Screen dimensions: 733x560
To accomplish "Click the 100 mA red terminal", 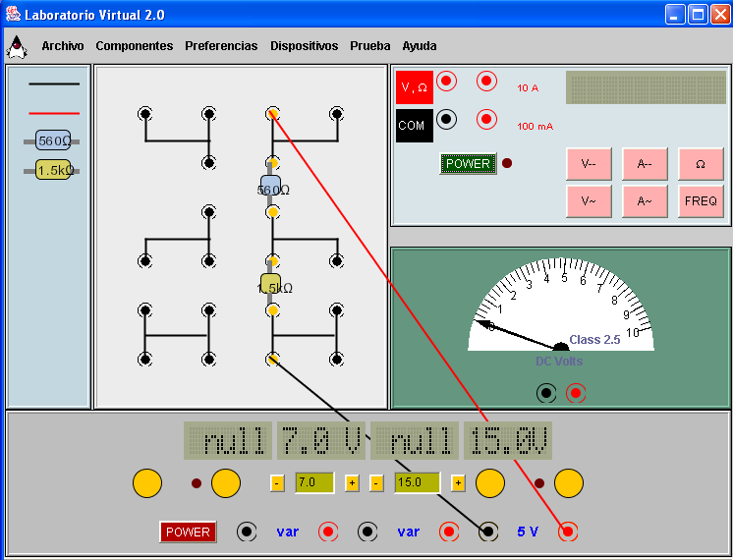I will click(x=485, y=119).
